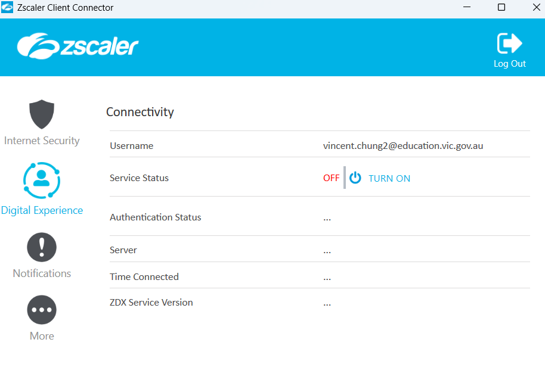Viewport: 545px width, 392px height.
Task: Click the ZDX Service Version value dots
Action: pyautogui.click(x=327, y=305)
